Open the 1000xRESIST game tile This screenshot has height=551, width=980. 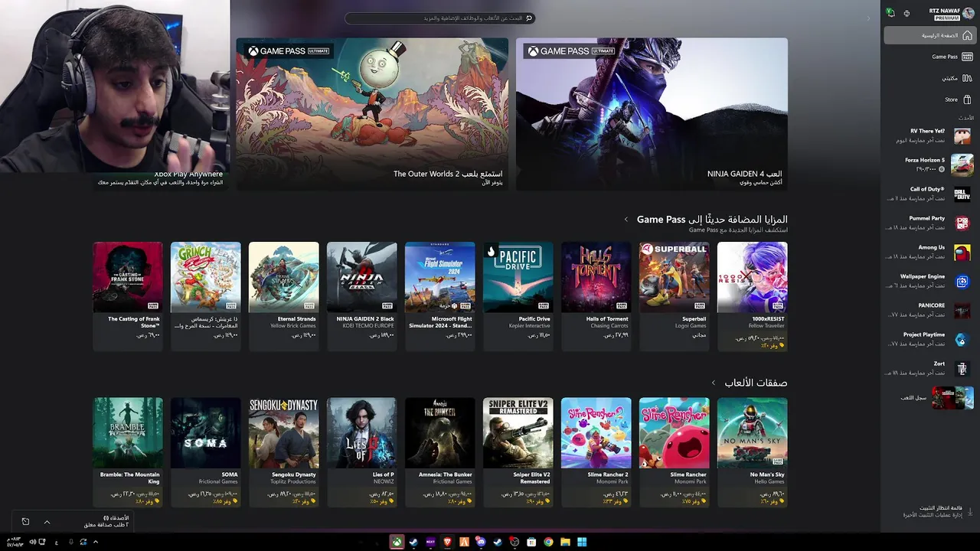[x=752, y=296]
